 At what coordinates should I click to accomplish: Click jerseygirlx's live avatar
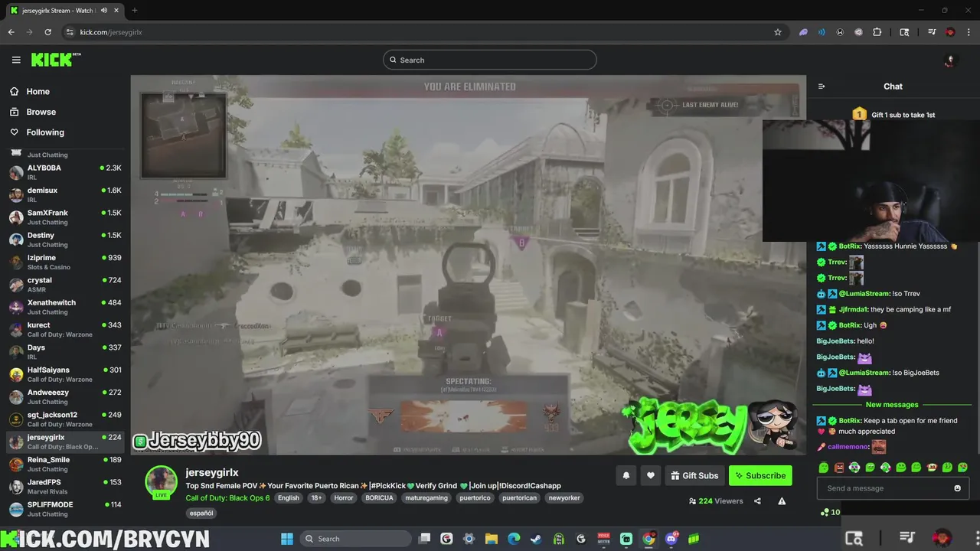(162, 481)
